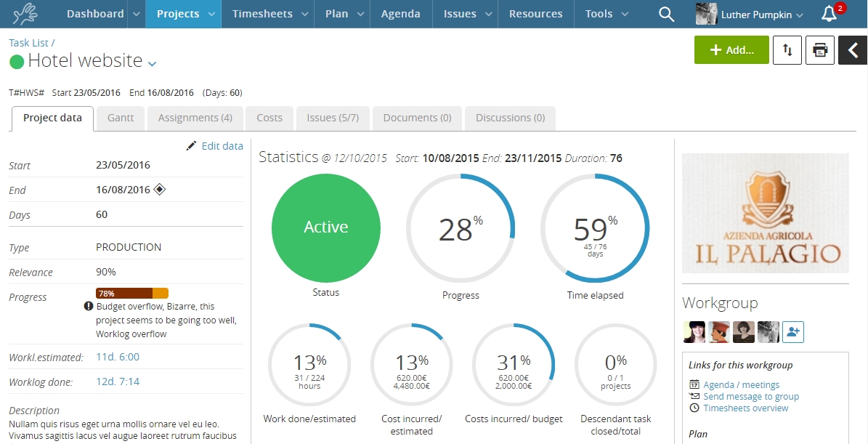Click the green Add... button
868x444 pixels.
coord(731,50)
